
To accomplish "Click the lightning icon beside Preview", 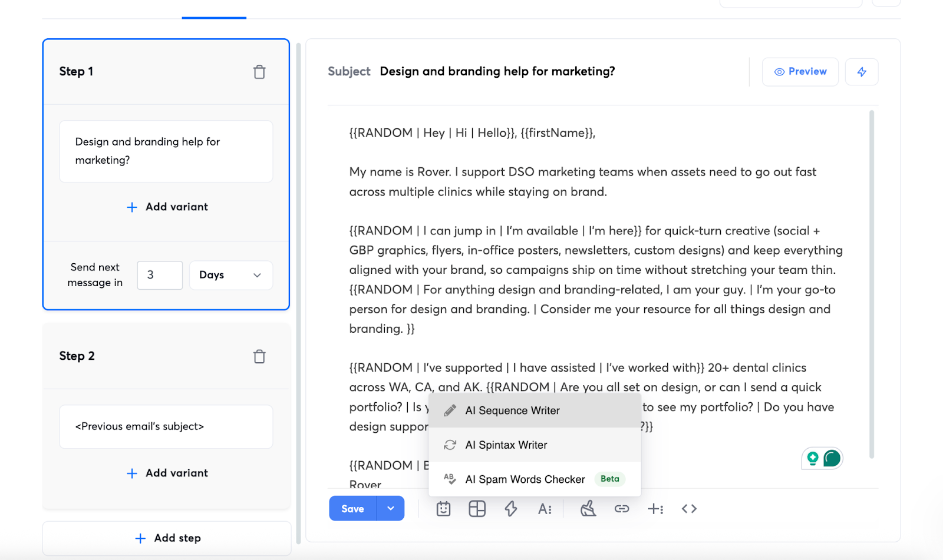I will point(862,71).
